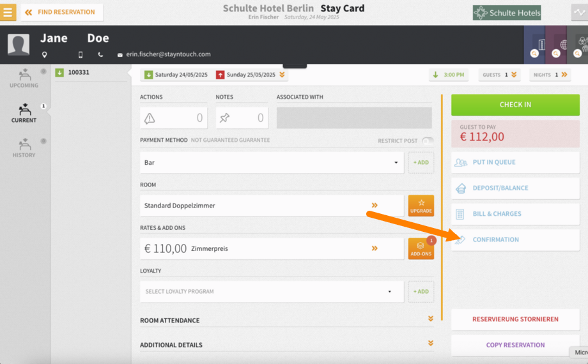Click departure date Sunday 25/05/2025

[x=246, y=75]
